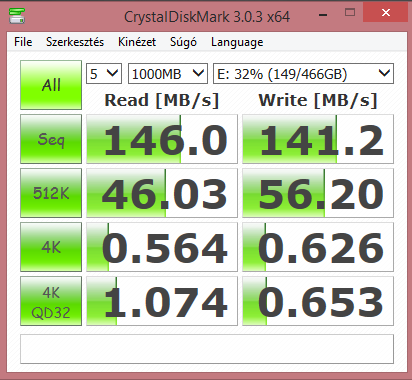The image size is (412, 380).
Task: Start the Seq benchmark test
Action: (x=51, y=139)
